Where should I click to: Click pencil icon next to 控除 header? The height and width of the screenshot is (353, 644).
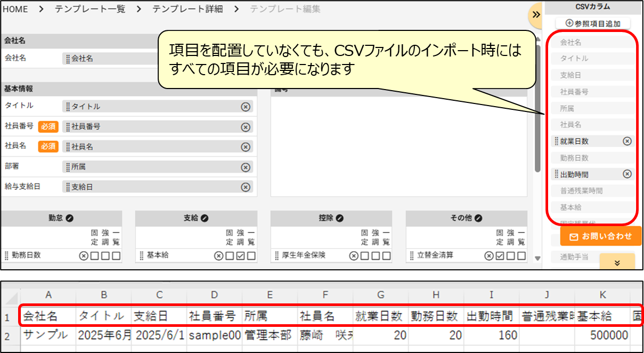[x=339, y=218]
